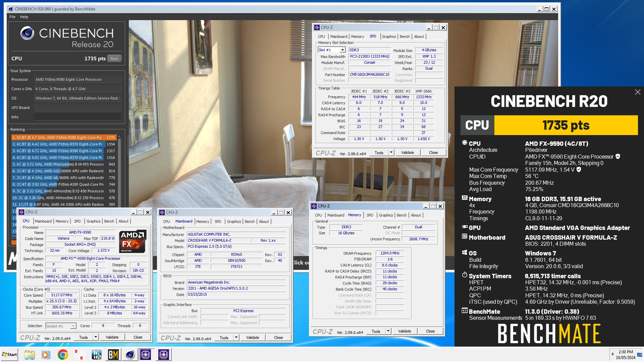The width and height of the screenshot is (644, 362).
Task: Select the first CPU-Z taskbar icon
Action: [146, 355]
